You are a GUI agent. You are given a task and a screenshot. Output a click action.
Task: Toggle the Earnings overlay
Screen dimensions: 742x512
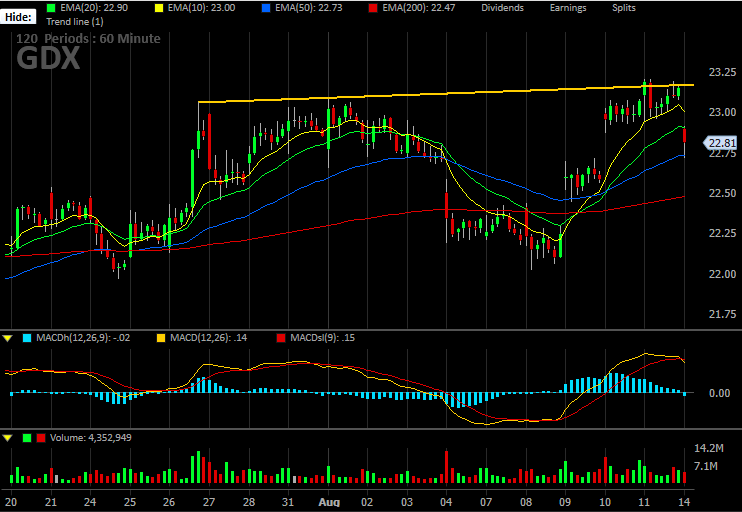click(568, 8)
